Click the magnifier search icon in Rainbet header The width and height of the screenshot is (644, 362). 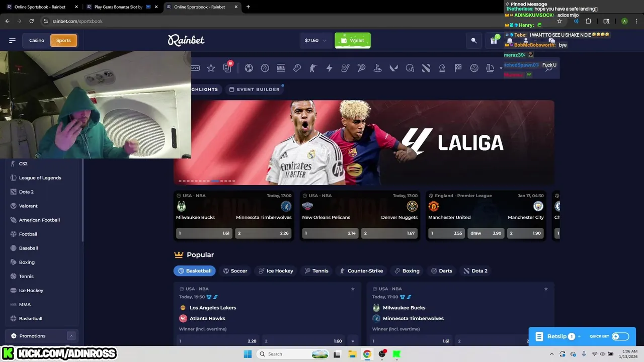coord(473,40)
